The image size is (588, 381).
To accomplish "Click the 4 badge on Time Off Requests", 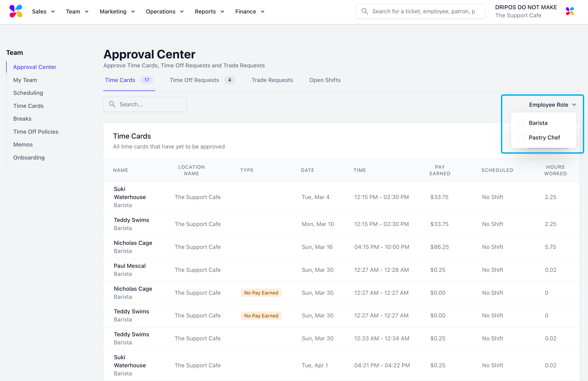I will tap(229, 80).
